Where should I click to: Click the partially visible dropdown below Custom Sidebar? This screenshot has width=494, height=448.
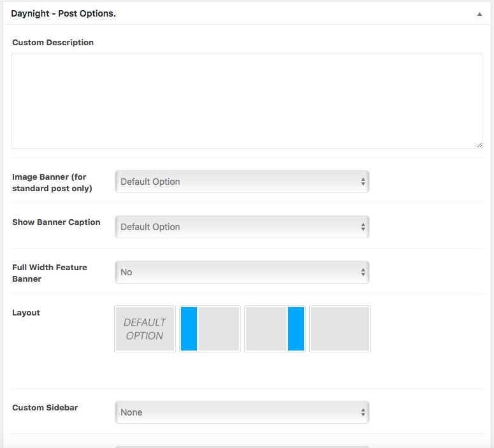pos(242,446)
